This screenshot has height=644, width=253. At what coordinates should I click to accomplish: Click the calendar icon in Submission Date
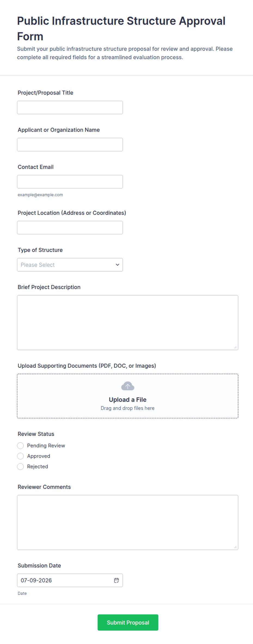[x=116, y=580]
